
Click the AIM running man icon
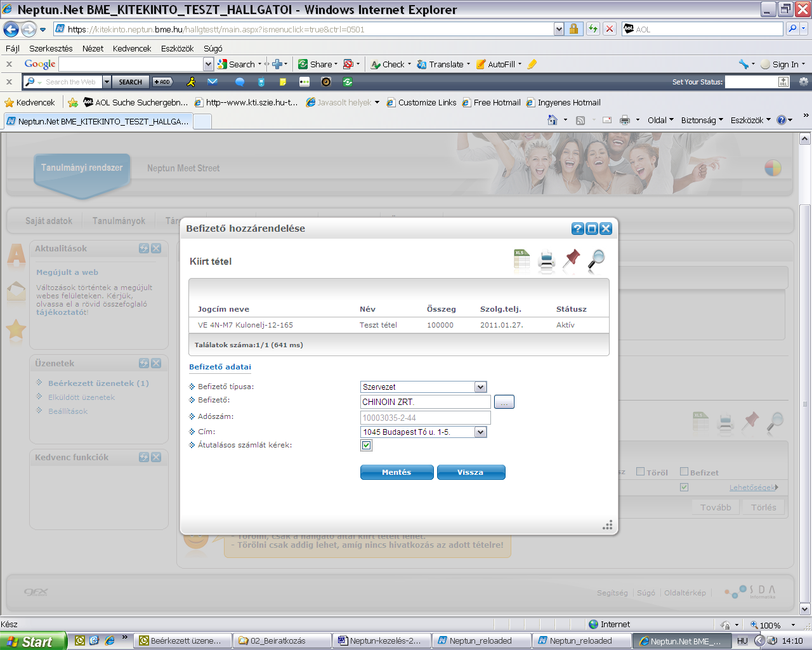[x=191, y=81]
